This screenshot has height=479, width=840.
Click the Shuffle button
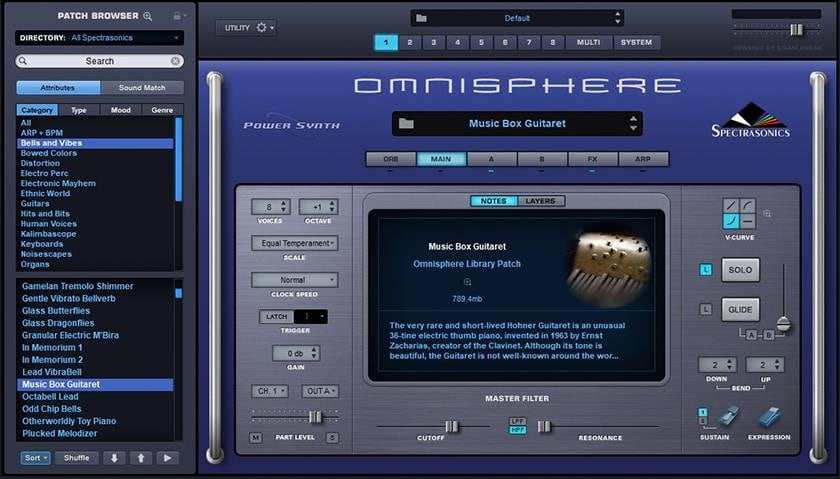[77, 458]
